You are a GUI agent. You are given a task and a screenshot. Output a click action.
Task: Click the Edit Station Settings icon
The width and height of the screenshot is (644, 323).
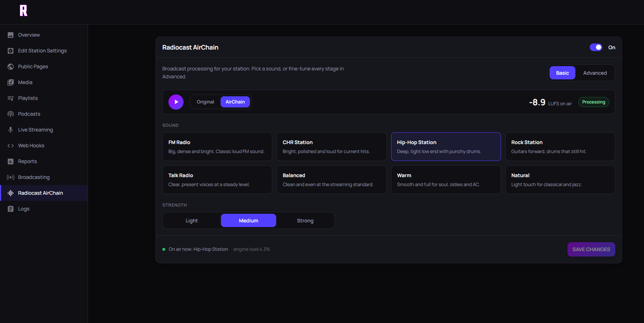coord(11,51)
